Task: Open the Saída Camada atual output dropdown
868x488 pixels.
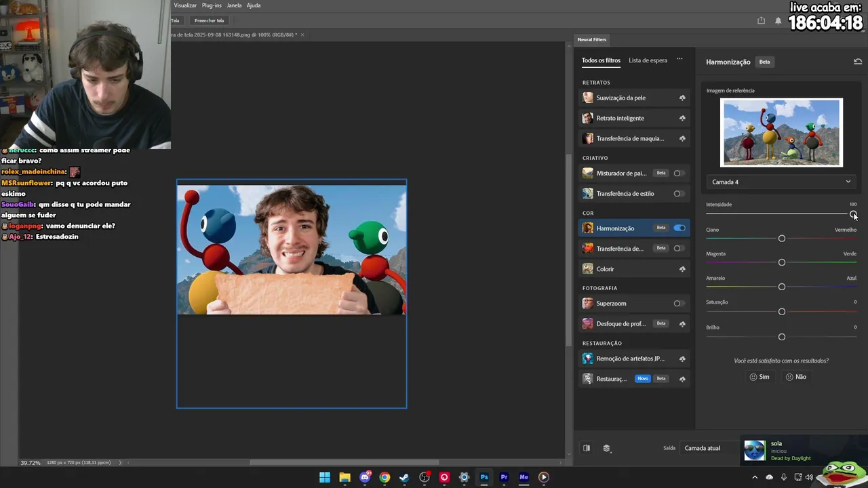Action: tap(709, 448)
